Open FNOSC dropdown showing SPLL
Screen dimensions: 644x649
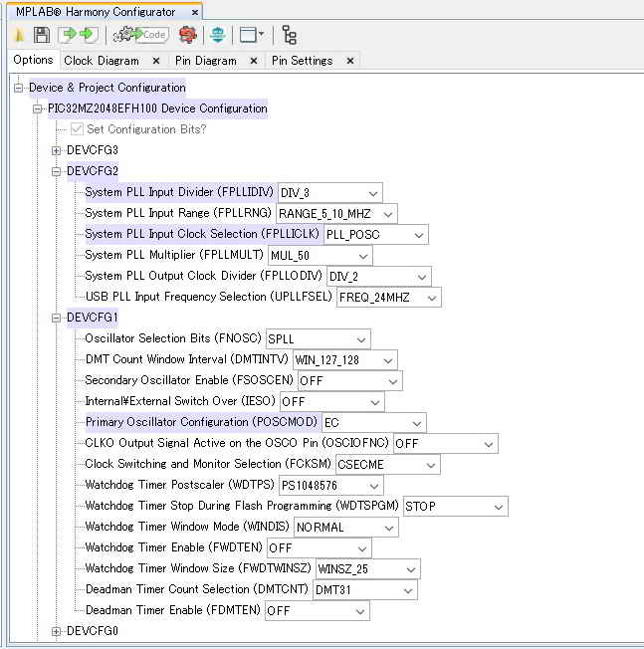(318, 339)
